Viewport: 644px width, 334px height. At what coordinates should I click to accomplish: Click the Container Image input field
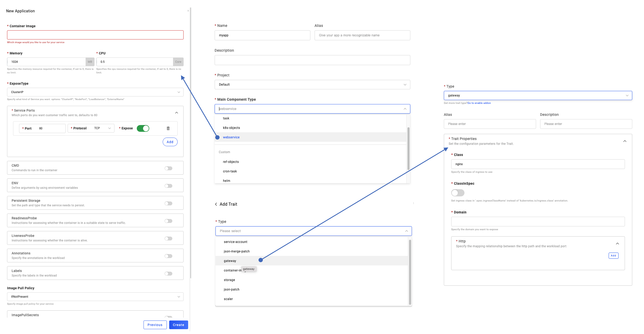(95, 35)
